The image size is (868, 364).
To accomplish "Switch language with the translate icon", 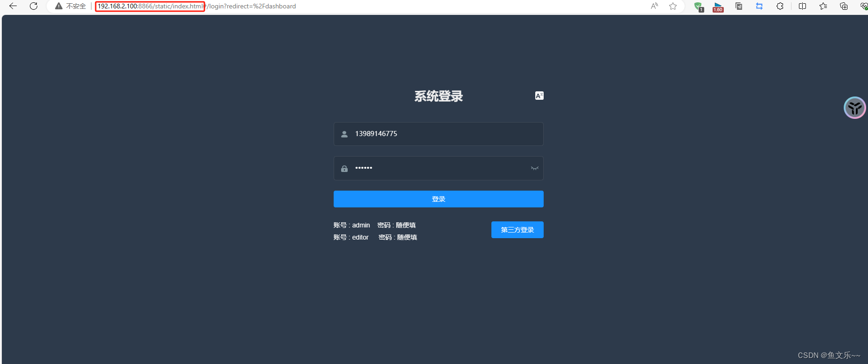I will pyautogui.click(x=539, y=96).
